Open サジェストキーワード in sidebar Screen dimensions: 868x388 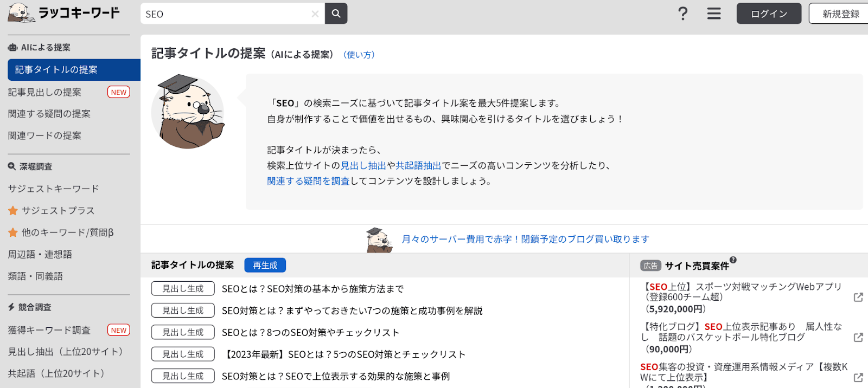pos(54,189)
